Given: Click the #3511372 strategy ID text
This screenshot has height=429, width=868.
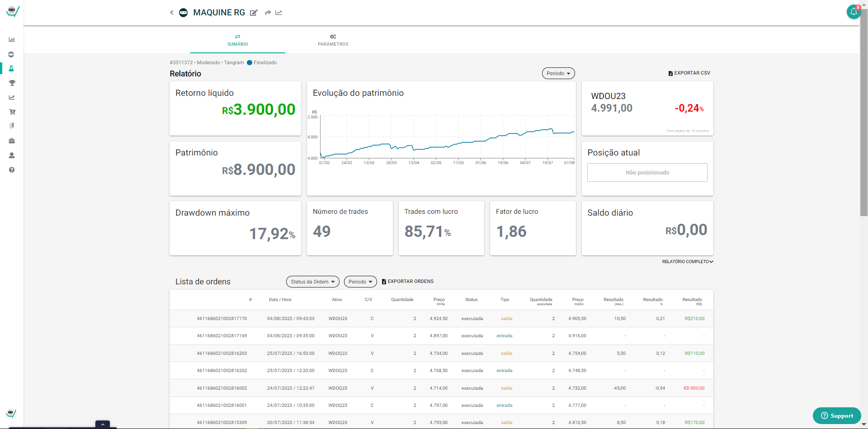Looking at the screenshot, I should point(181,63).
